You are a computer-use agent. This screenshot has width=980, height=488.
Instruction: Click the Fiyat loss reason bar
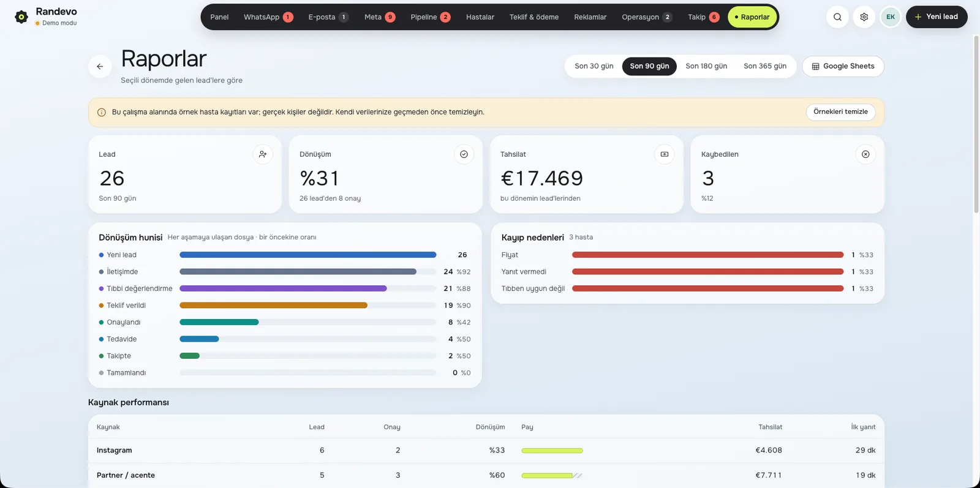[708, 255]
